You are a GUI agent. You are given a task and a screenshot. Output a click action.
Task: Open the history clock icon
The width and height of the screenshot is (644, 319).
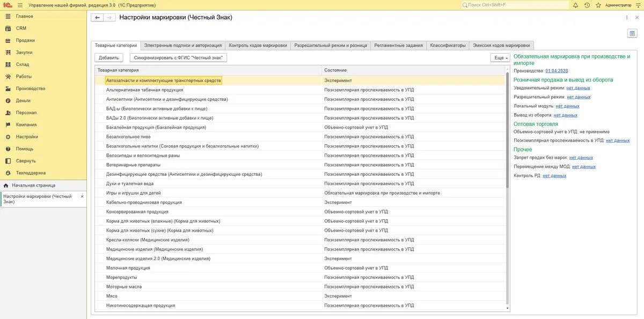pyautogui.click(x=587, y=5)
